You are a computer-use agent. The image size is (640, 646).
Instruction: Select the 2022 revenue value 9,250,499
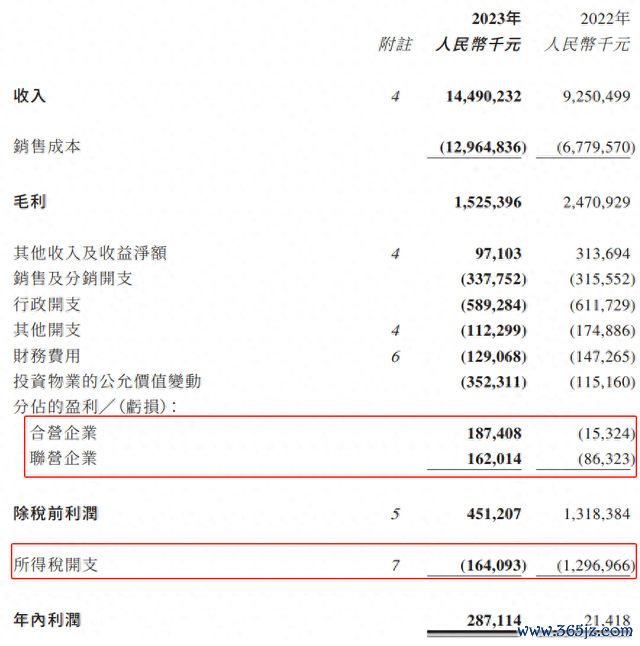coord(597,96)
